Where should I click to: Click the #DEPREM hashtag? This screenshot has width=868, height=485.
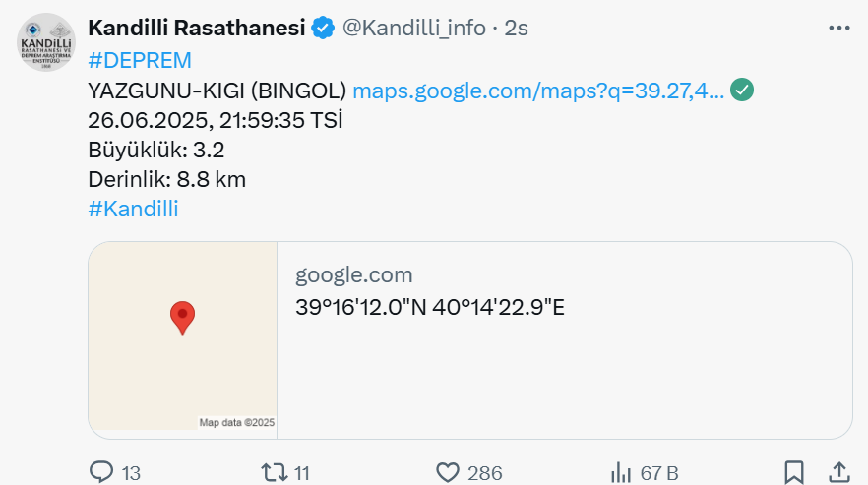tap(140, 60)
